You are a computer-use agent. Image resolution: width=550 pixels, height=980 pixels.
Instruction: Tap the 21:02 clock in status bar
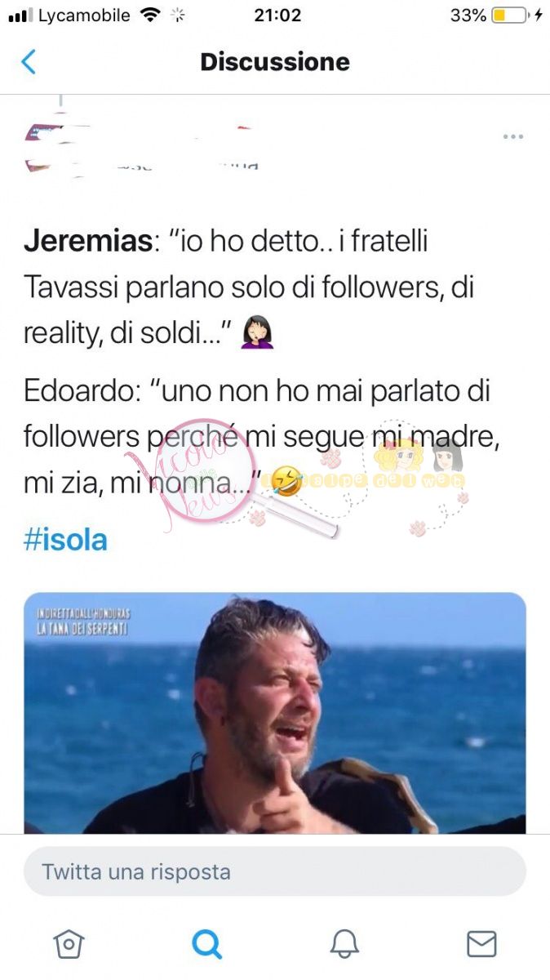pos(277,15)
